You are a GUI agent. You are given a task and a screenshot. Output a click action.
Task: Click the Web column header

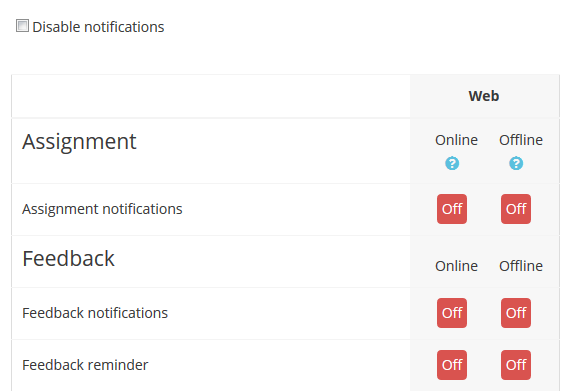[x=484, y=96]
